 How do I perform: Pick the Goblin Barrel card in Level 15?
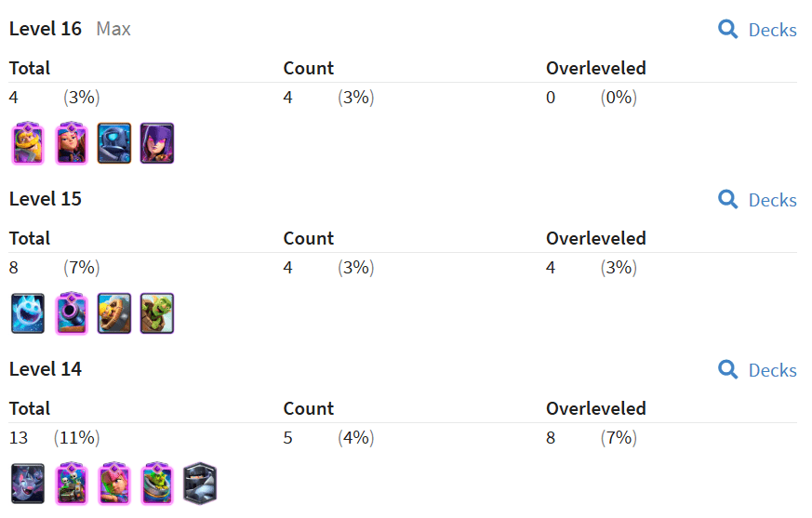tap(157, 313)
